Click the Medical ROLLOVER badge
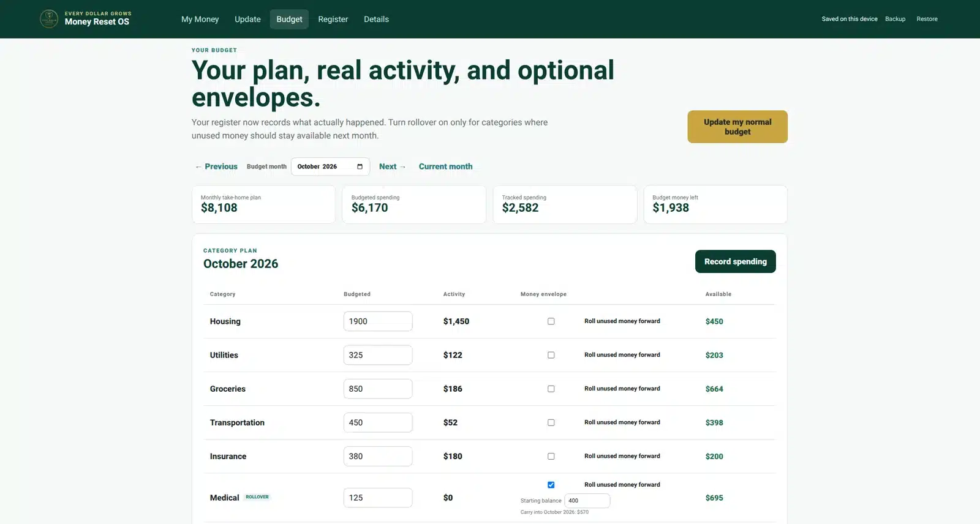The width and height of the screenshot is (980, 524). pos(257,497)
